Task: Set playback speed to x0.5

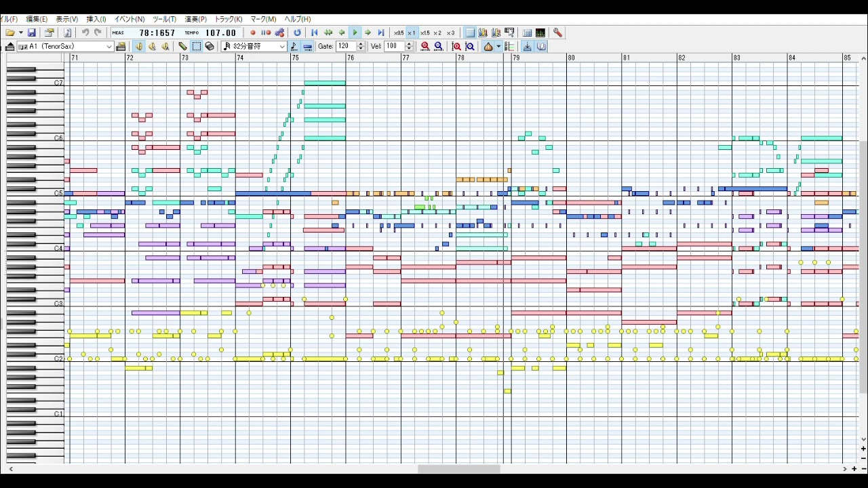Action: 399,33
